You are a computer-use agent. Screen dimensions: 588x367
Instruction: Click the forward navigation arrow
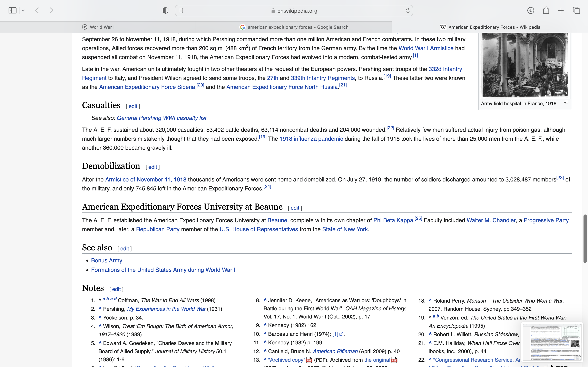(x=51, y=10)
